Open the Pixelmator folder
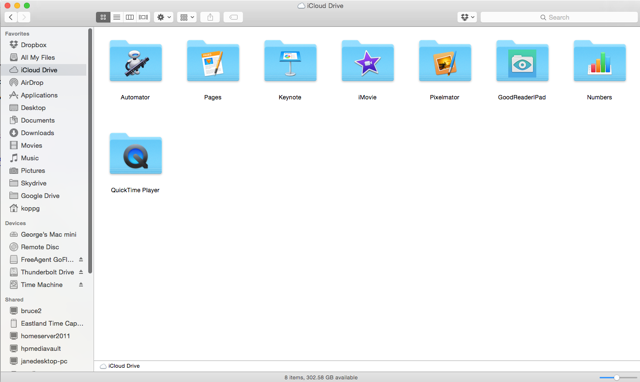The width and height of the screenshot is (640, 382). 445,61
